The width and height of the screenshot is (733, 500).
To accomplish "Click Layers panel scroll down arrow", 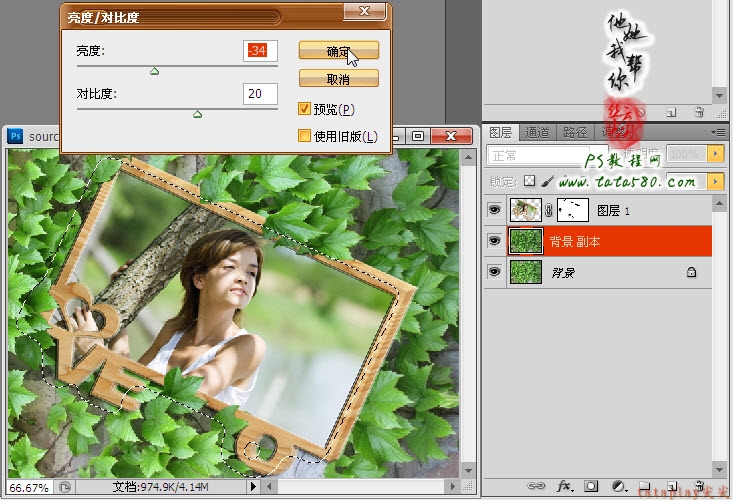I will pyautogui.click(x=719, y=469).
